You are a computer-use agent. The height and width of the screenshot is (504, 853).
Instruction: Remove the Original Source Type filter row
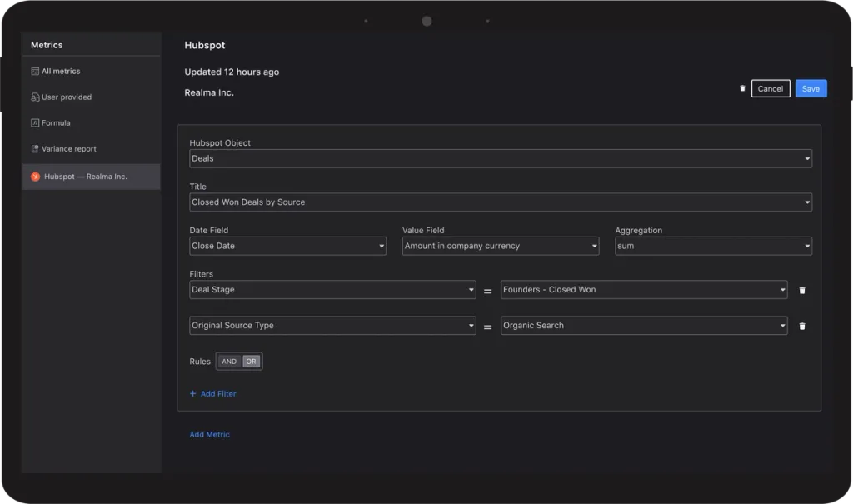coord(802,326)
